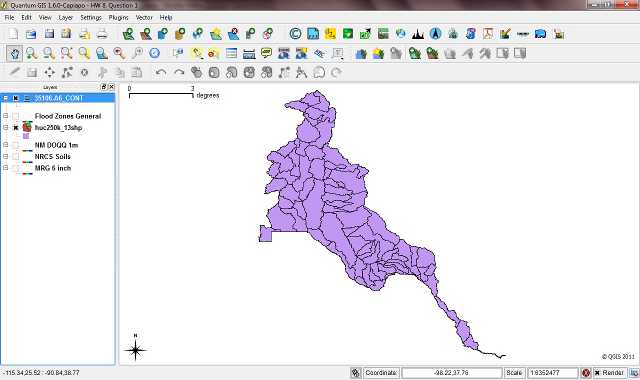Click the Save Project floppy icon
The image size is (640, 380).
[x=49, y=34]
